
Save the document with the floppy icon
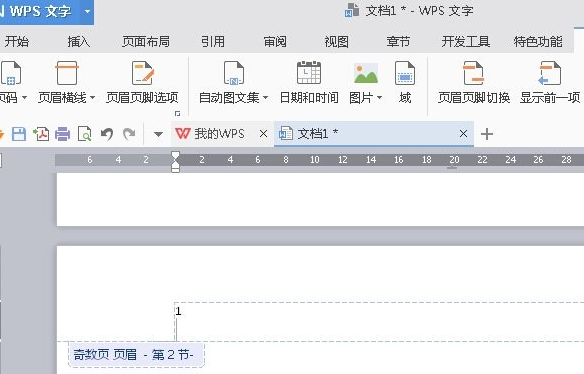[x=19, y=134]
